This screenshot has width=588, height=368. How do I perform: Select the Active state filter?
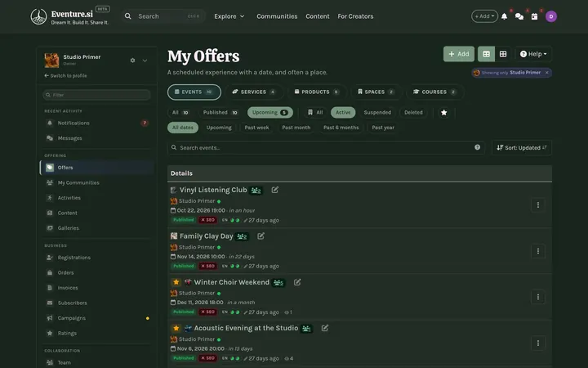tap(343, 113)
